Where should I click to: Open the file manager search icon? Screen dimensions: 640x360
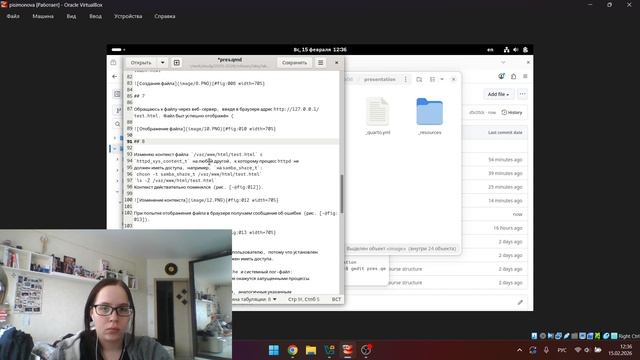[419, 79]
